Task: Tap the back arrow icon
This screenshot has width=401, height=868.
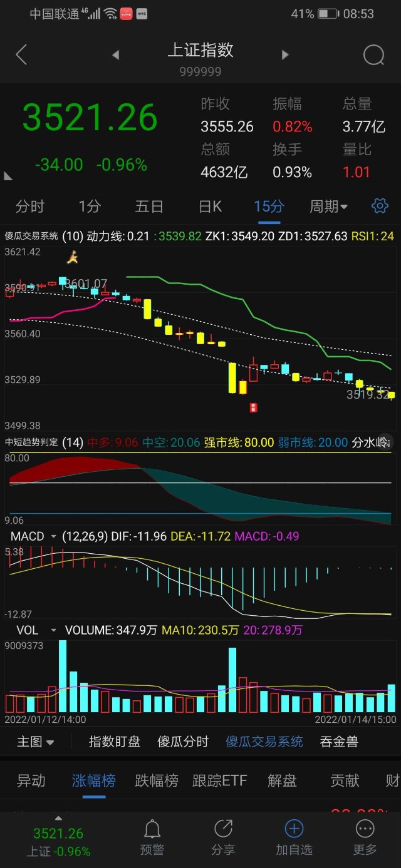Action: (21, 55)
